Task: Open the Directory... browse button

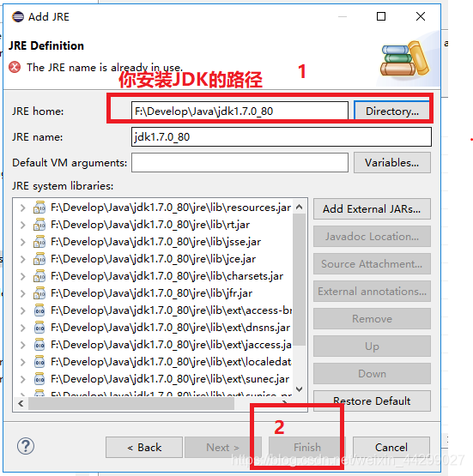Action: [x=392, y=111]
